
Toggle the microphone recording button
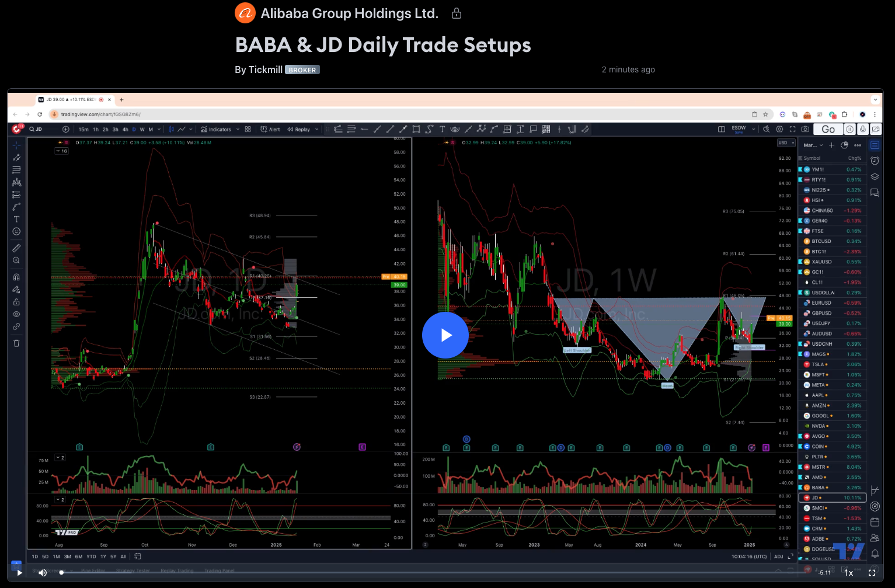click(863, 129)
